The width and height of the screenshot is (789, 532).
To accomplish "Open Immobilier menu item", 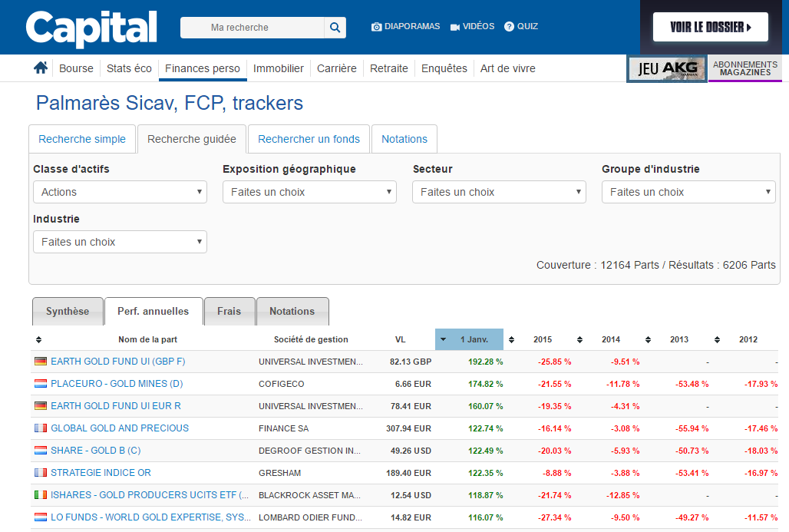I will pyautogui.click(x=279, y=68).
